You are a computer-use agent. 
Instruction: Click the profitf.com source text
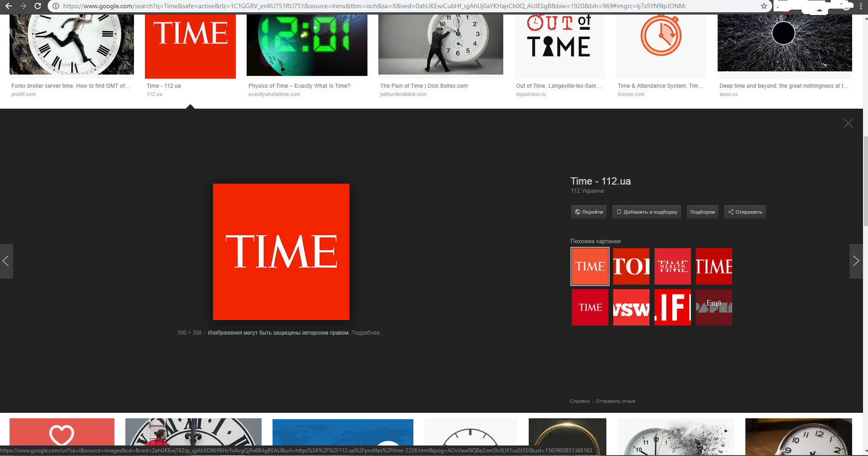[x=24, y=95]
